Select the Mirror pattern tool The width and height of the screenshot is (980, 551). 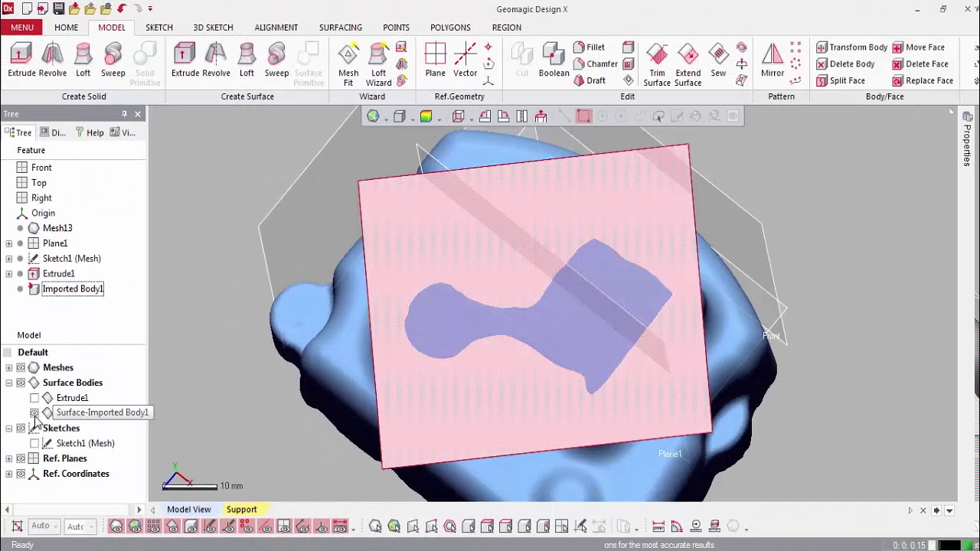(x=773, y=60)
